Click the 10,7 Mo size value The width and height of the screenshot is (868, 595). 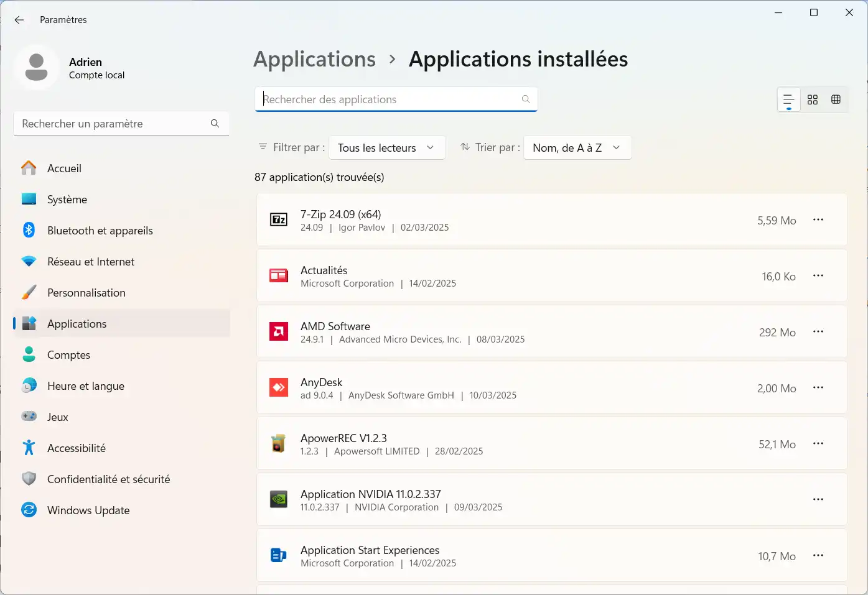tap(777, 556)
